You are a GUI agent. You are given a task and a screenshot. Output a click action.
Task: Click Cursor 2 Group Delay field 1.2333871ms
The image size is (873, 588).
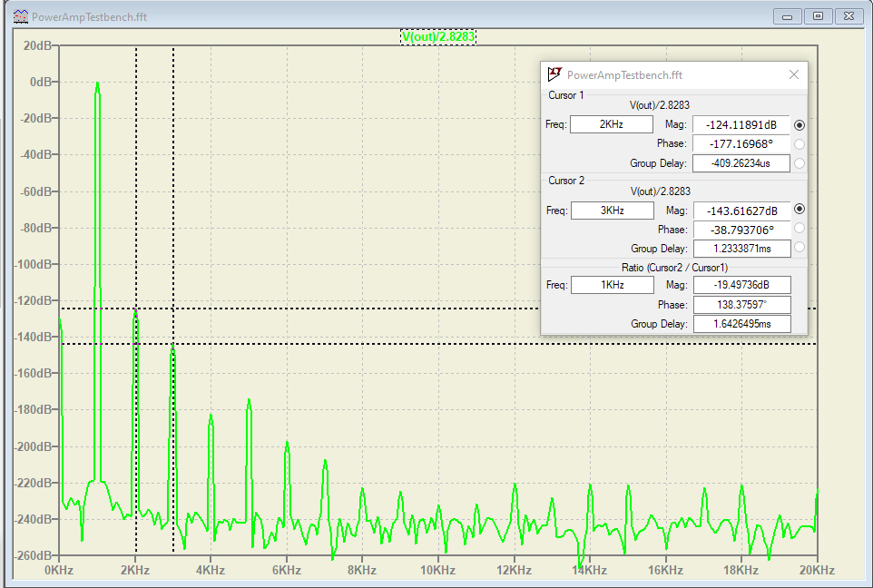click(741, 249)
